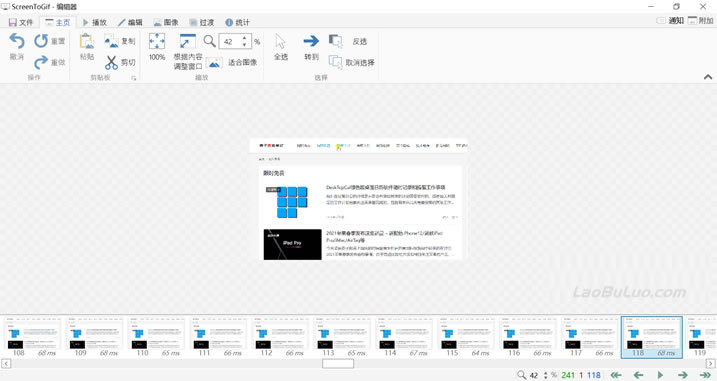Viewport: 717px width, 381px height.
Task: Click the frame list scrollbar thumb
Action: tap(338, 364)
